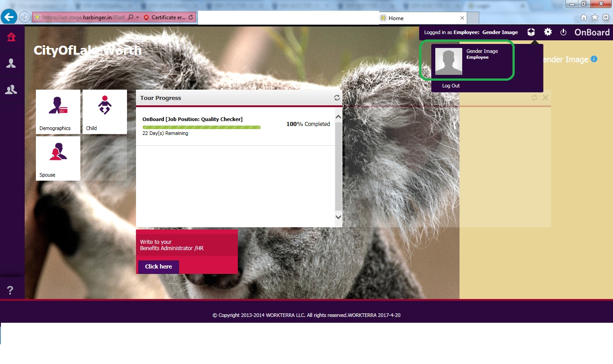613x364 pixels.
Task: Click the blue info icon beside Gender Image
Action: click(x=594, y=59)
